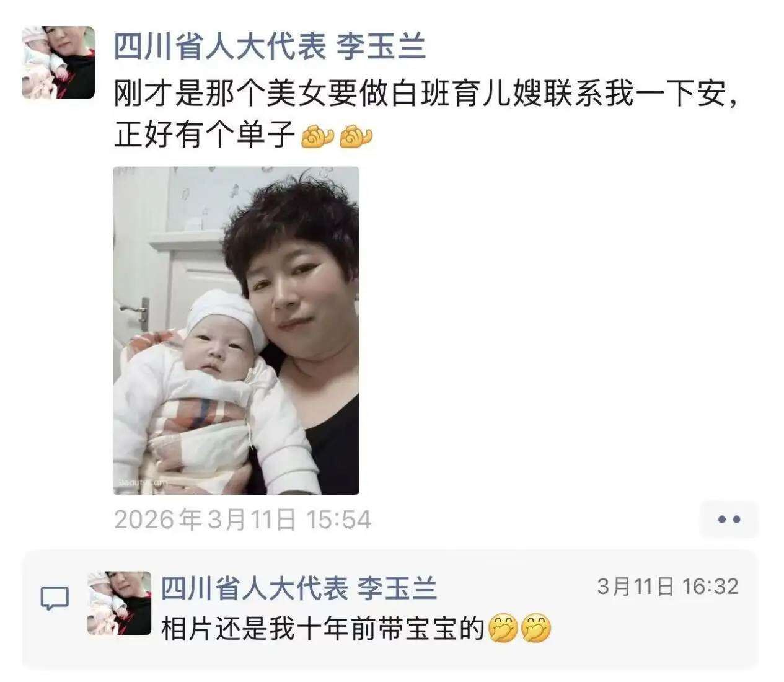Select the comment text 相片还是我十年前带宝宝的

(322, 629)
